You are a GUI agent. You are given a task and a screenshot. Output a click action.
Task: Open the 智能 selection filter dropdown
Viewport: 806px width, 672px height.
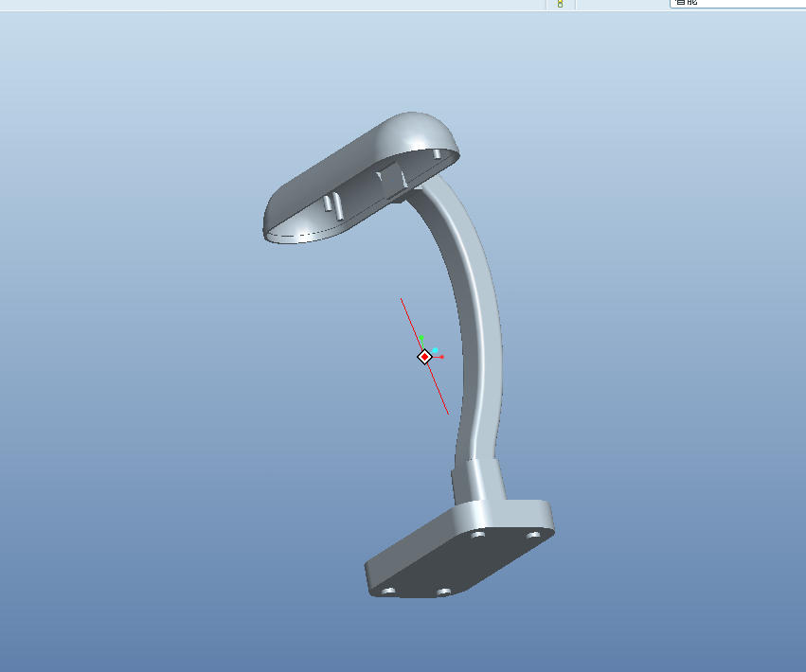[x=738, y=3]
